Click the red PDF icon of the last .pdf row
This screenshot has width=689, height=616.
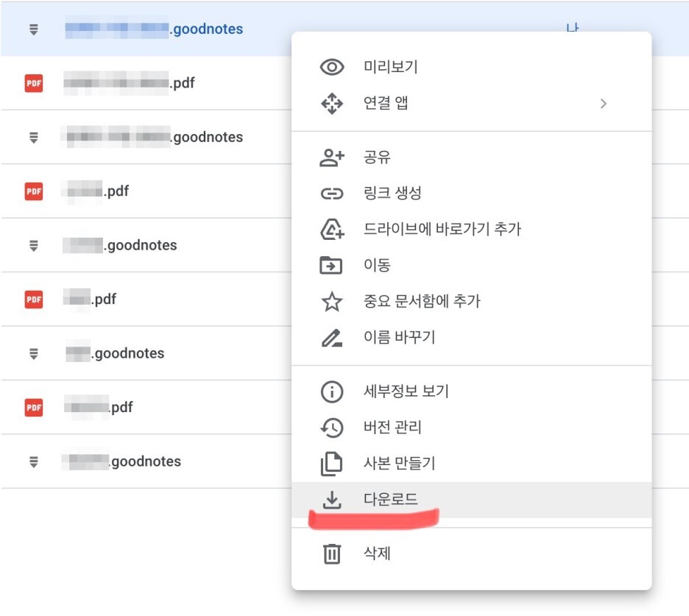(x=33, y=407)
